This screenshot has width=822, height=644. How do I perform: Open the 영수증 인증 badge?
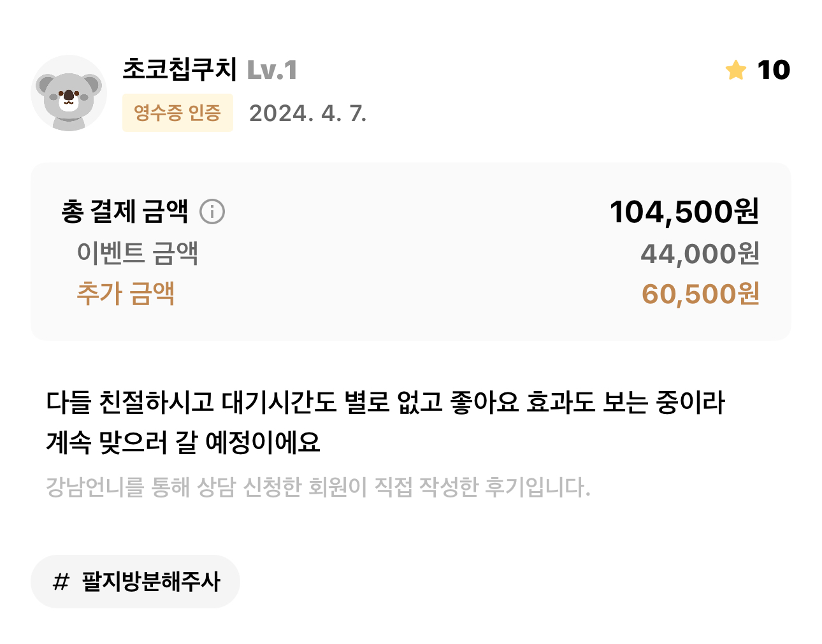[177, 113]
